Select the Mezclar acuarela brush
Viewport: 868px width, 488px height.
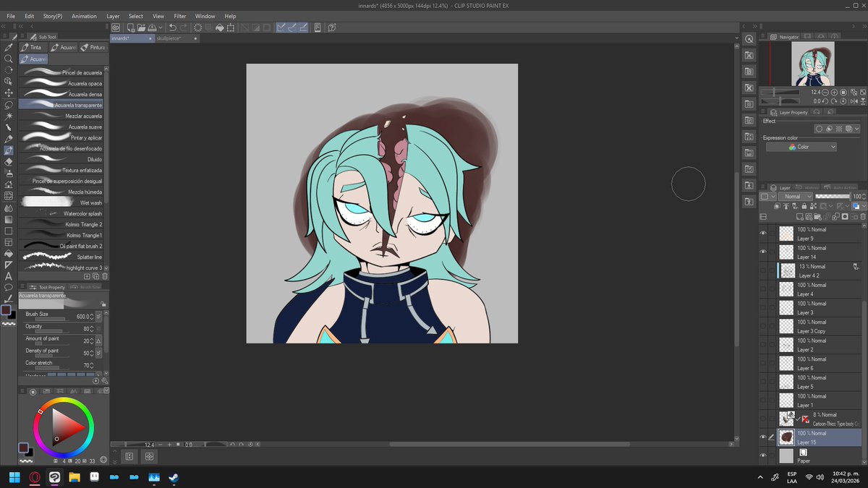62,116
